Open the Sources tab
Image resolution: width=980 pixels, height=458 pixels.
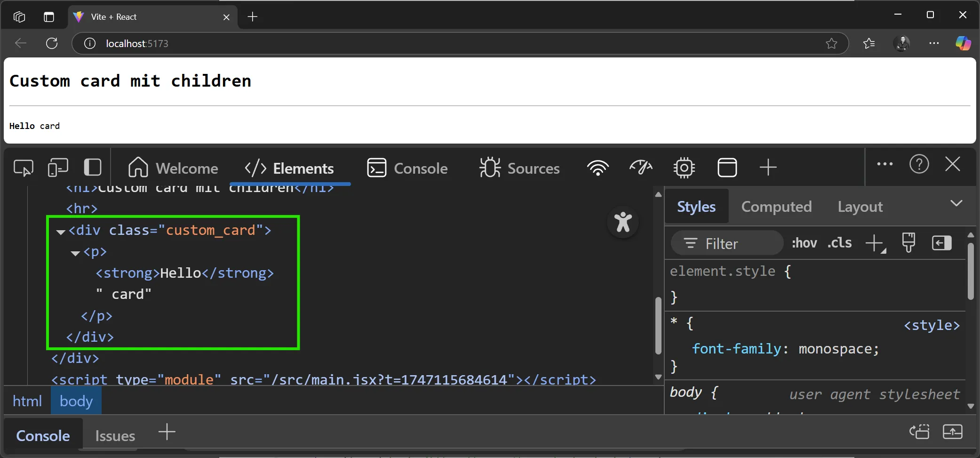(519, 168)
